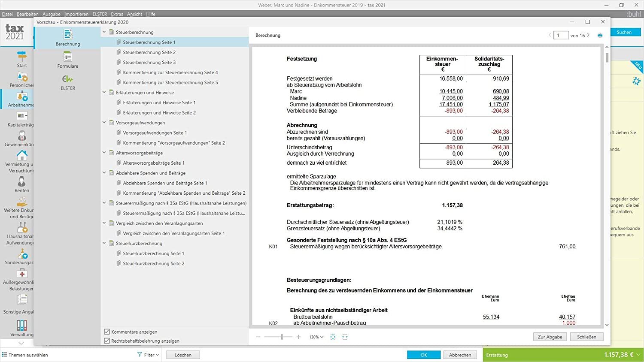Collapse Abziehbare Spenden und Beiträge node
Viewport: 644px width, 362px height.
pos(104,172)
